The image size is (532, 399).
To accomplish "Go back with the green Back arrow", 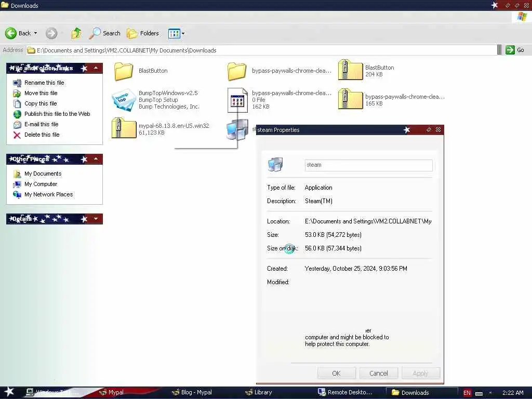I will point(18,33).
